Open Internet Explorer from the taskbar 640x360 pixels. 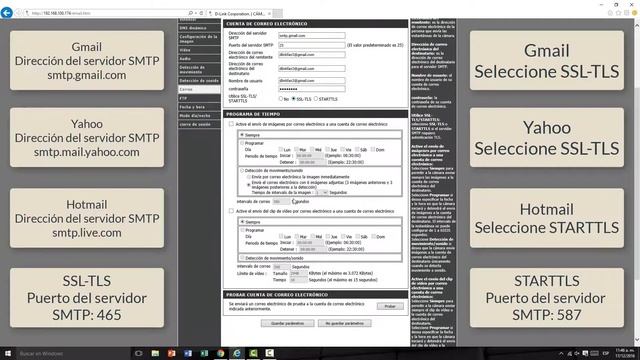click(x=237, y=353)
